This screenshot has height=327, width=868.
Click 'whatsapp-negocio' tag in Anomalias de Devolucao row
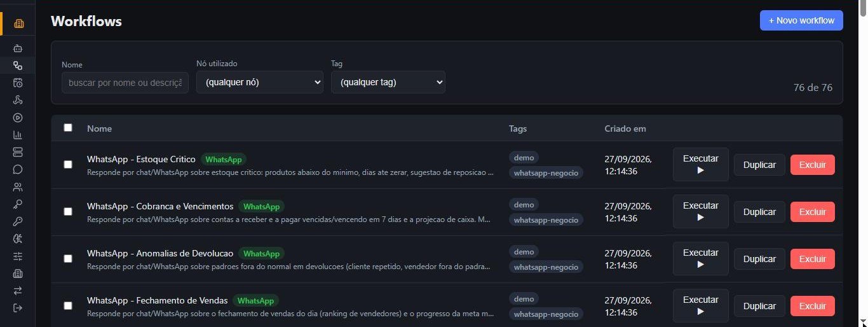[546, 267]
